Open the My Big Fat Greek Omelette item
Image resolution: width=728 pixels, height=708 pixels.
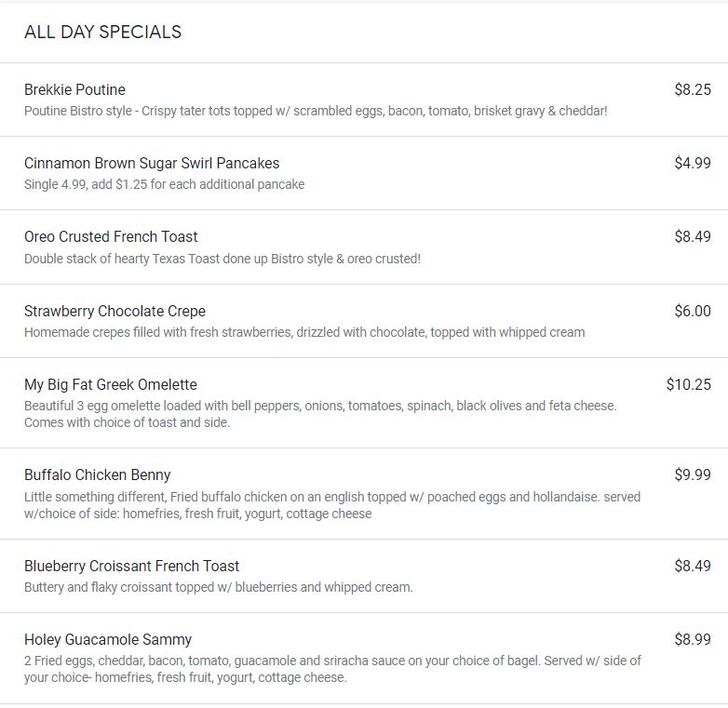point(111,384)
